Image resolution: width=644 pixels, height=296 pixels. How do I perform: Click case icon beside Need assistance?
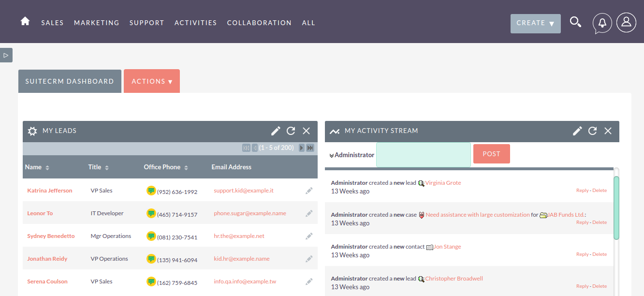pyautogui.click(x=422, y=215)
